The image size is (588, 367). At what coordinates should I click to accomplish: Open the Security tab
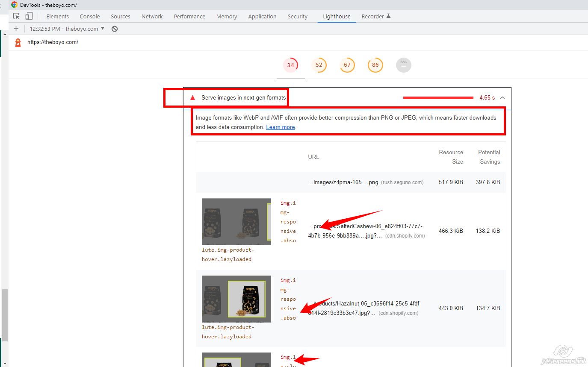pos(298,16)
